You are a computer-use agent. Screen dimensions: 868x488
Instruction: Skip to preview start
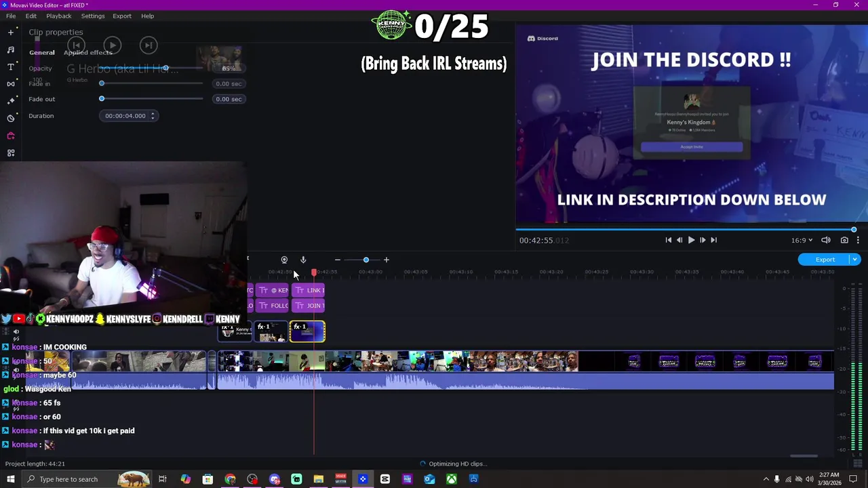pos(668,240)
